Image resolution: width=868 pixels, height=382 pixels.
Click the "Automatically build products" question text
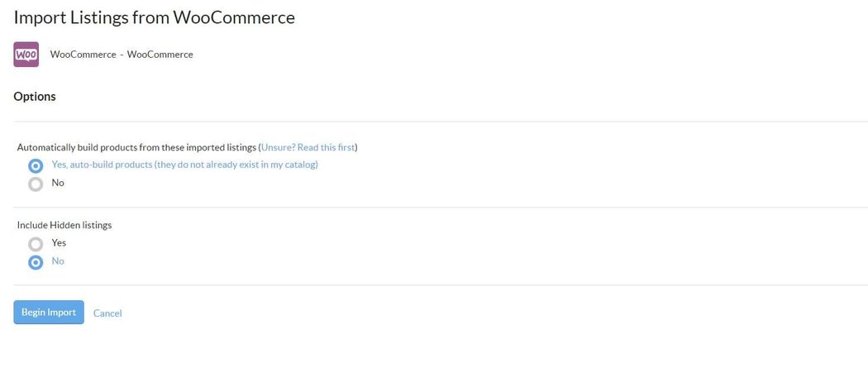tap(137, 147)
